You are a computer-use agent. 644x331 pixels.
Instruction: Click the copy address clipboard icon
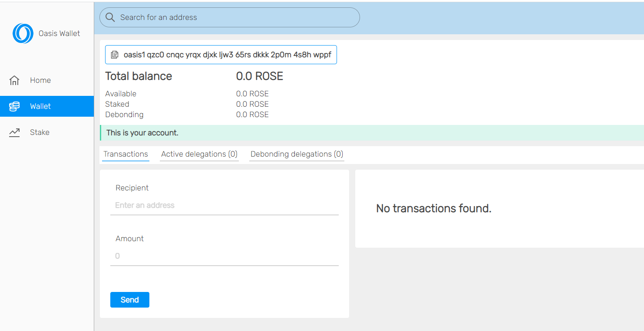(x=115, y=55)
